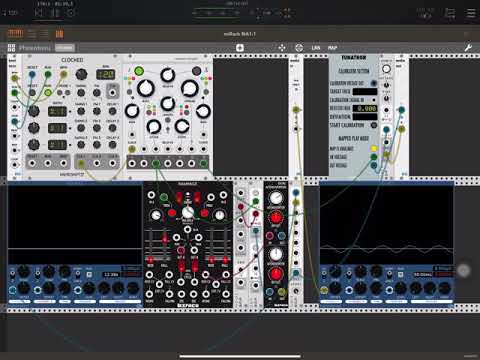Open settings with the wrench icon
The height and width of the screenshot is (360, 480).
pos(468,48)
